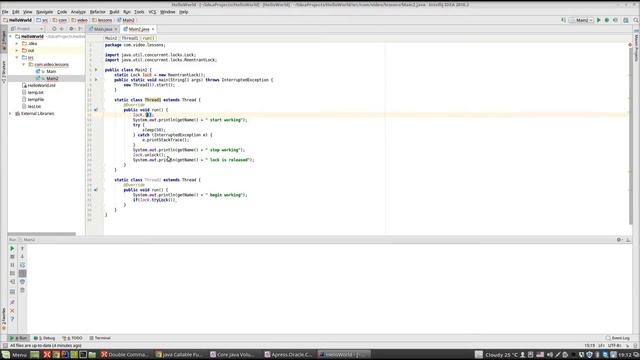Click the gutter run arrow beside main method
640x360 pixels.
click(96, 80)
